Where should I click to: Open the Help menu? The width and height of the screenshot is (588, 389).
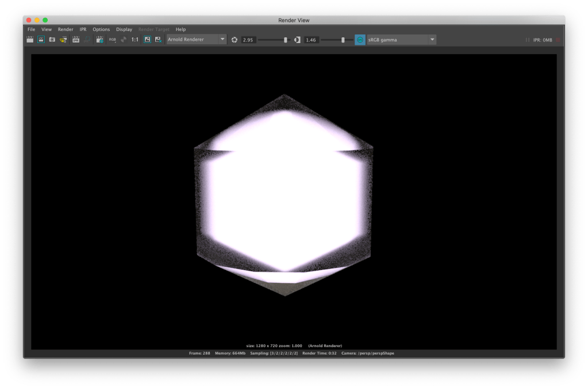pyautogui.click(x=180, y=29)
